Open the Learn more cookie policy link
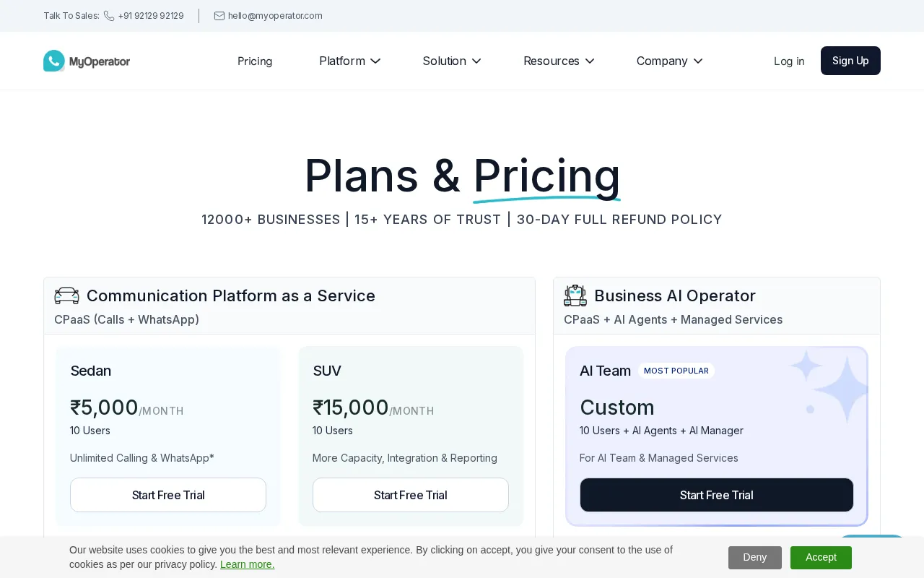The height and width of the screenshot is (578, 924). coord(247,564)
